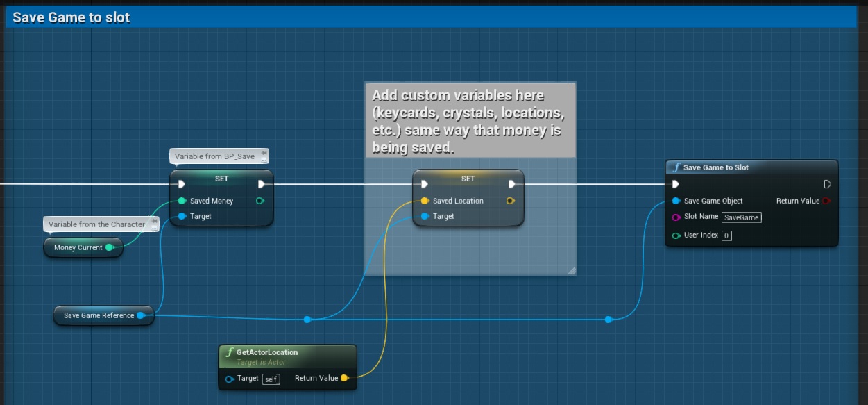868x405 pixels.
Task: Click Save Game to Slot execution output pin
Action: click(x=827, y=184)
